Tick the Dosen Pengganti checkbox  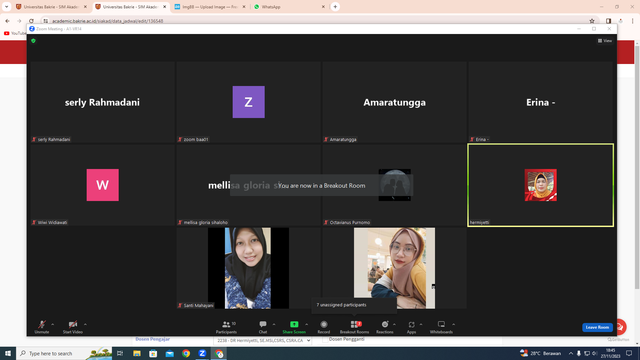click(x=325, y=339)
